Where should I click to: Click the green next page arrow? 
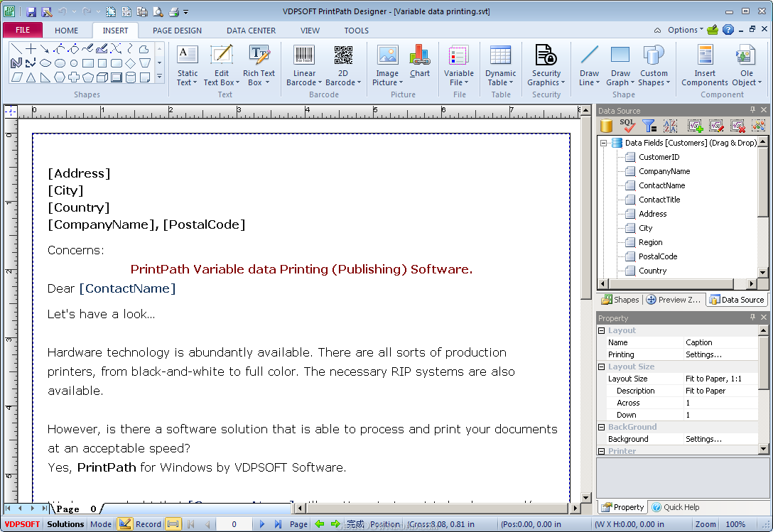pyautogui.click(x=335, y=524)
